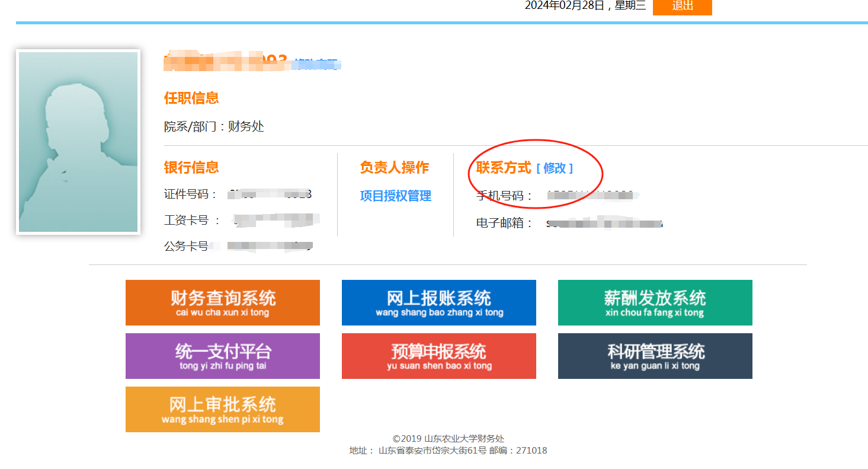Click the profile silhouette photo
This screenshot has height=469, width=868.
click(x=78, y=142)
